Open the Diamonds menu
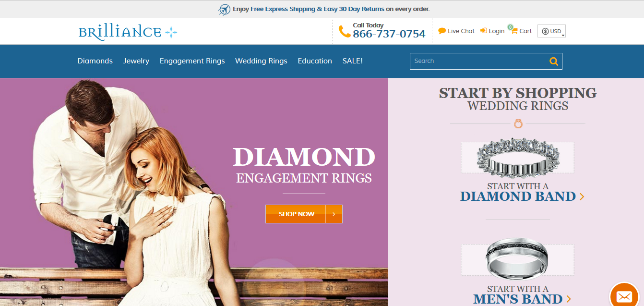 95,61
